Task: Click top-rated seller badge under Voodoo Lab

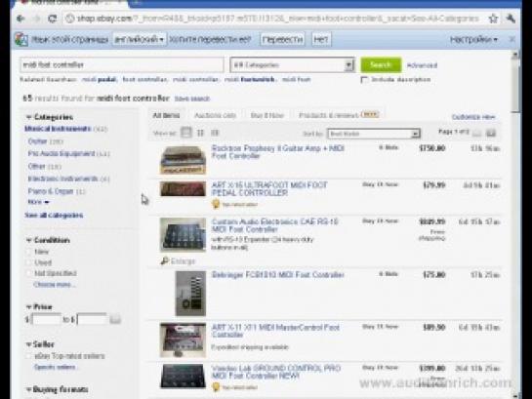Action: click(216, 386)
